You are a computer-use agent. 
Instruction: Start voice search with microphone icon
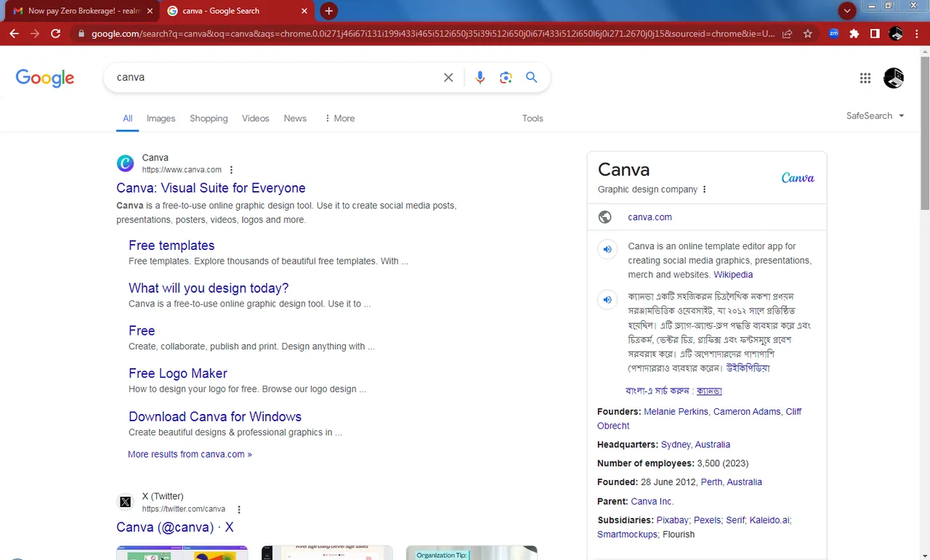click(x=480, y=78)
